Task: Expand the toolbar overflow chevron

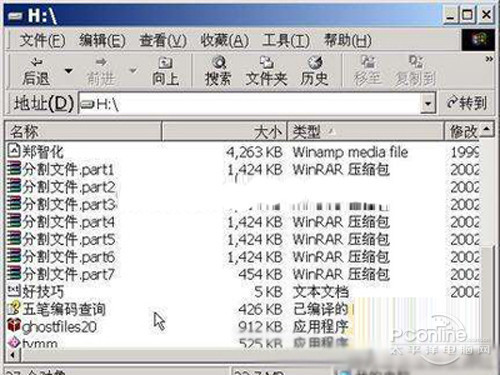Action: click(489, 59)
